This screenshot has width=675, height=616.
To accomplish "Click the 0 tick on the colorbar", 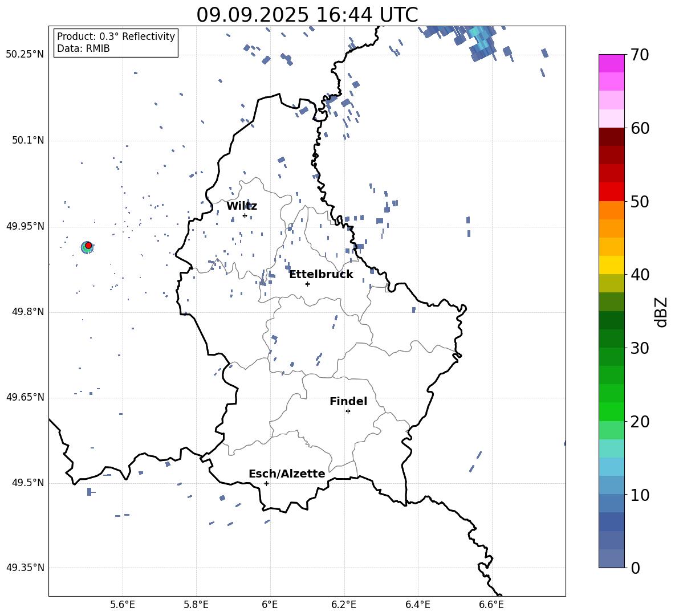I will click(635, 568).
